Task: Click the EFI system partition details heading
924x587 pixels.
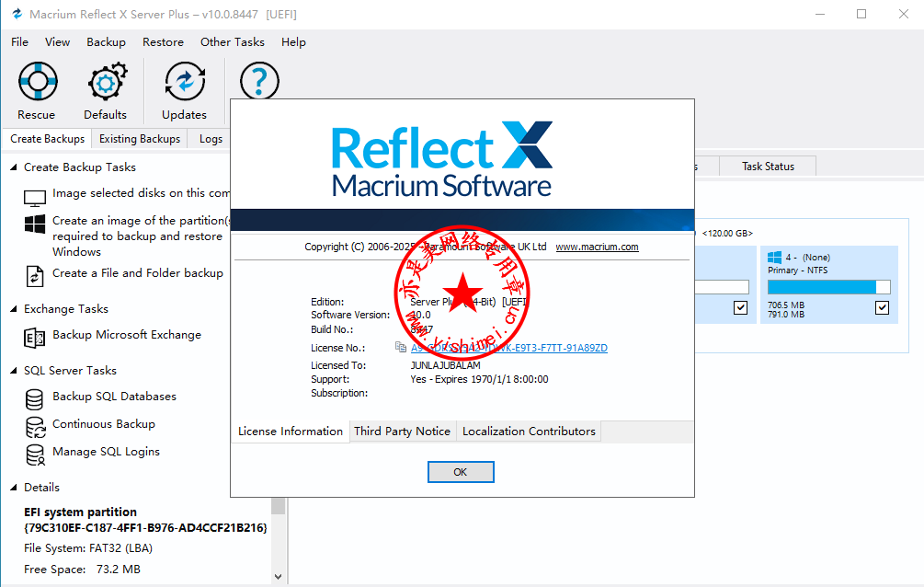Action: [80, 512]
